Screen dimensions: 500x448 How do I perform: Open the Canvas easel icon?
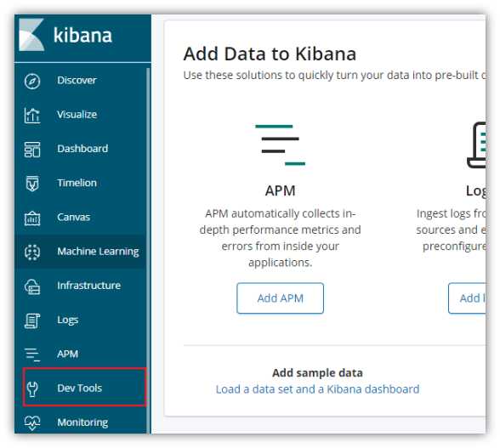[x=32, y=218]
